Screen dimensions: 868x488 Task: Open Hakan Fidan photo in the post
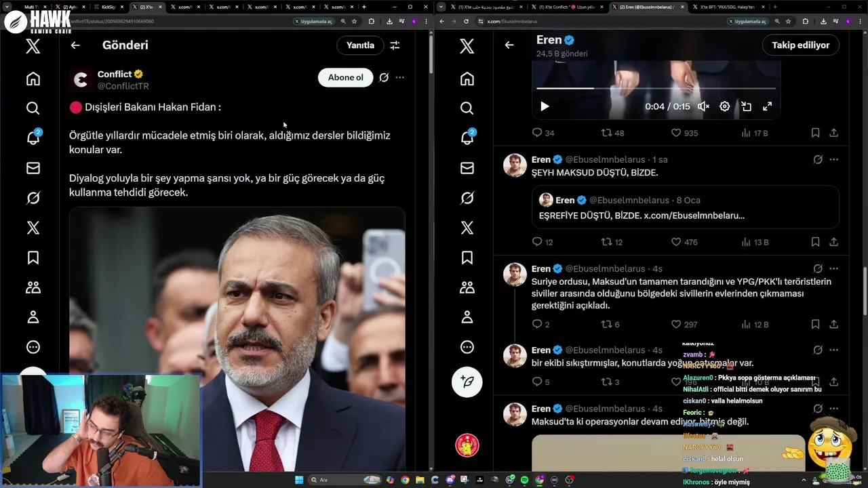coord(237,338)
